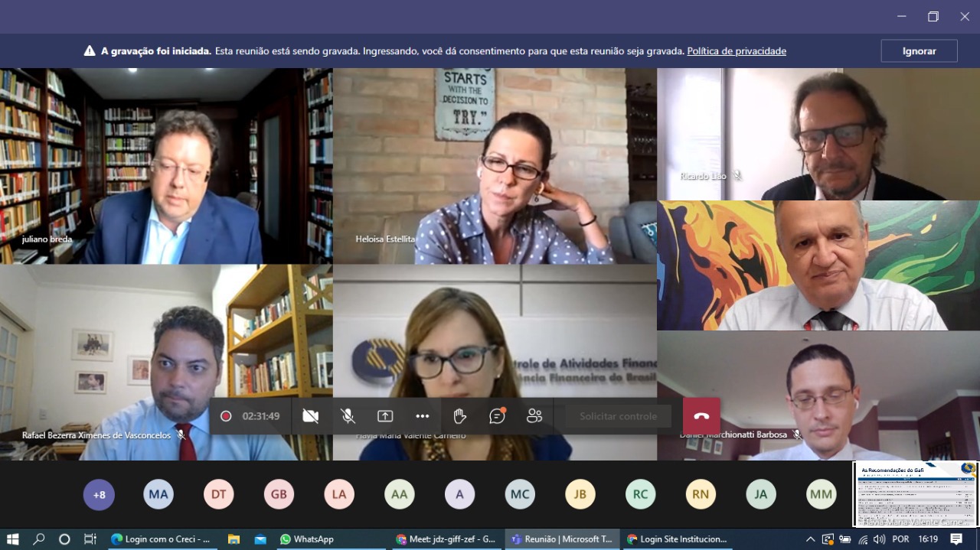Screen dimensions: 980x550
Task: Select the MA participant avatar
Action: 158,495
